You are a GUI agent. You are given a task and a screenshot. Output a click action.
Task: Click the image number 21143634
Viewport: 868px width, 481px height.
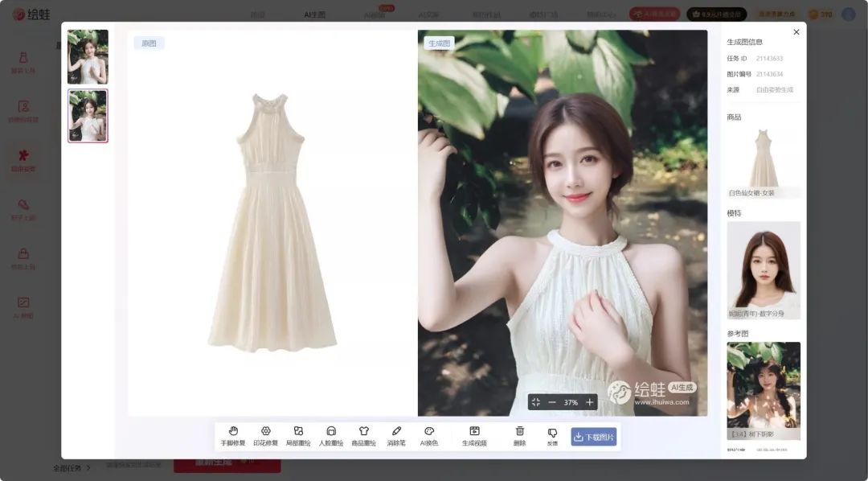pos(769,74)
